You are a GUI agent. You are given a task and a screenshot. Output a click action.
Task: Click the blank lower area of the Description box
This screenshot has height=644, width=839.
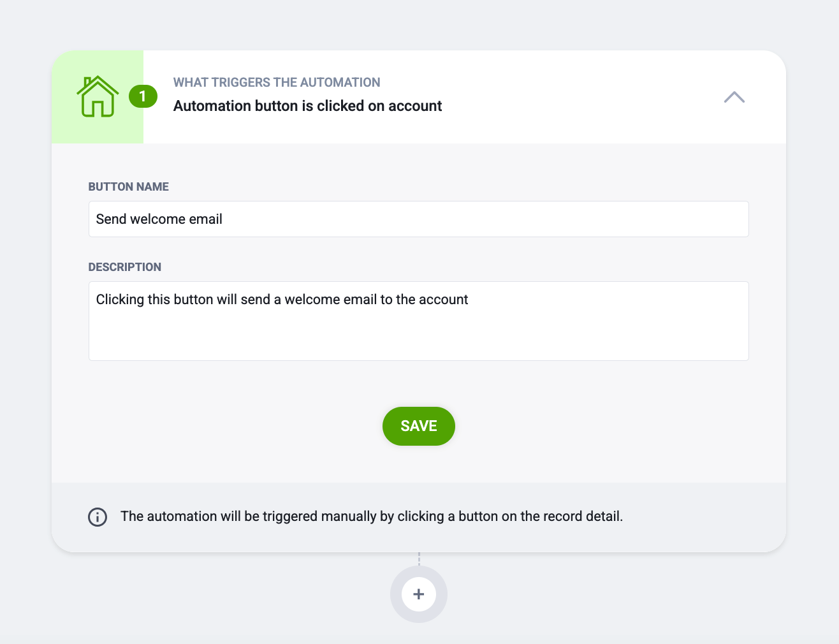tap(419, 338)
